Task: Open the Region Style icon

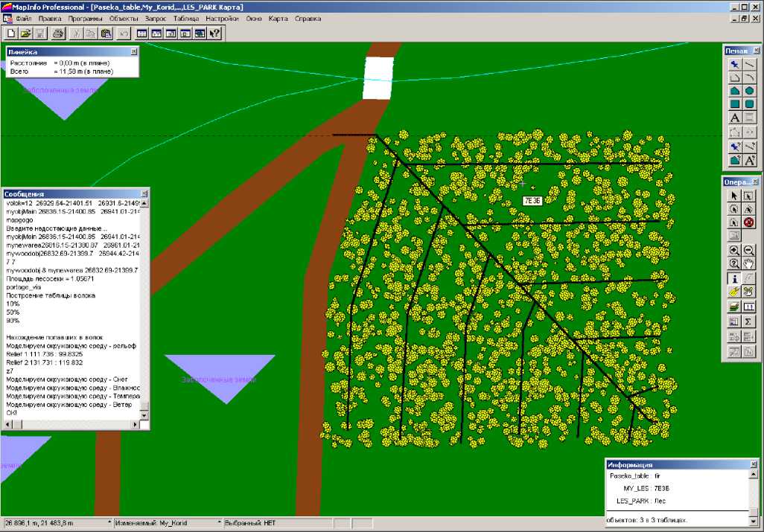Action: [x=735, y=160]
